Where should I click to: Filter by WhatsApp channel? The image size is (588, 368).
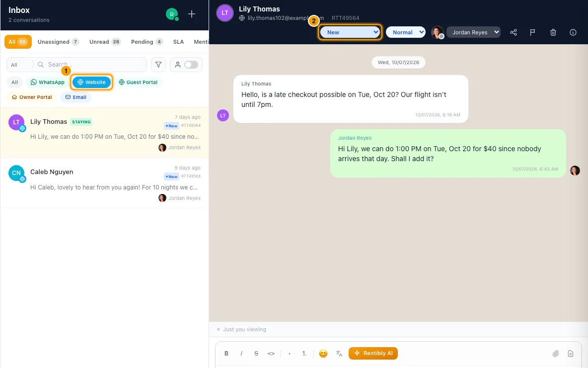(x=47, y=82)
